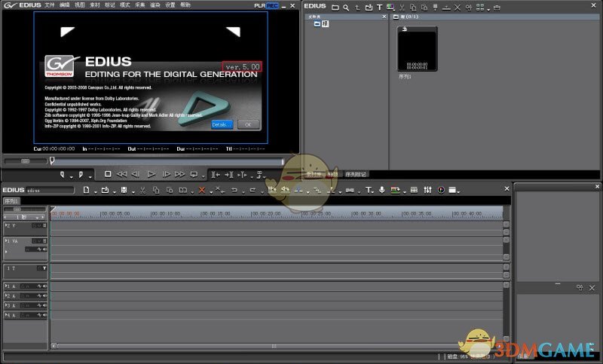Toggle the mute speaker icon on track 3 A
603x364 pixels.
45,305
